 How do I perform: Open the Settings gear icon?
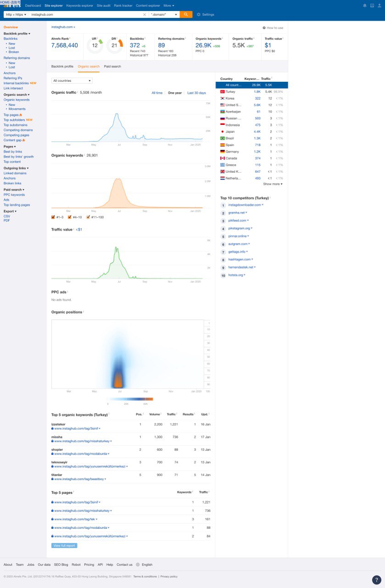pos(199,15)
